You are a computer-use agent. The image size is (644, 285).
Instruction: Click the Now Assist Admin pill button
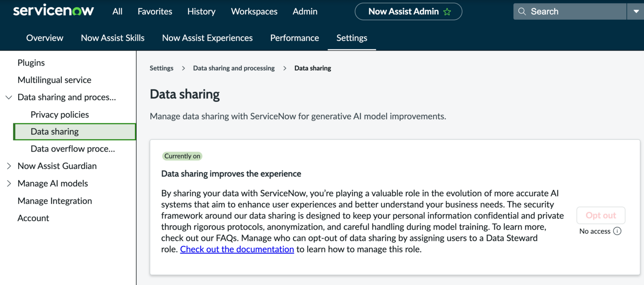409,11
